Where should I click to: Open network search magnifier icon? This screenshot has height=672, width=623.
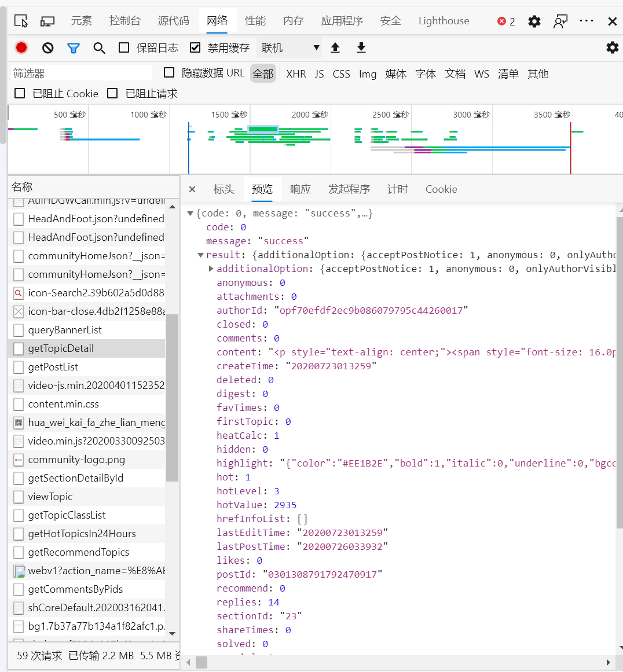99,48
